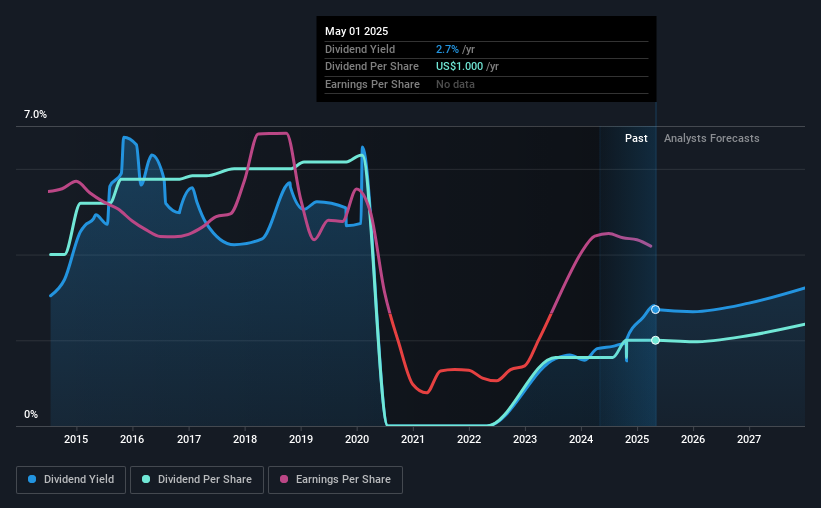
Task: Click the Analysts Forecasts label
Action: [x=712, y=138]
